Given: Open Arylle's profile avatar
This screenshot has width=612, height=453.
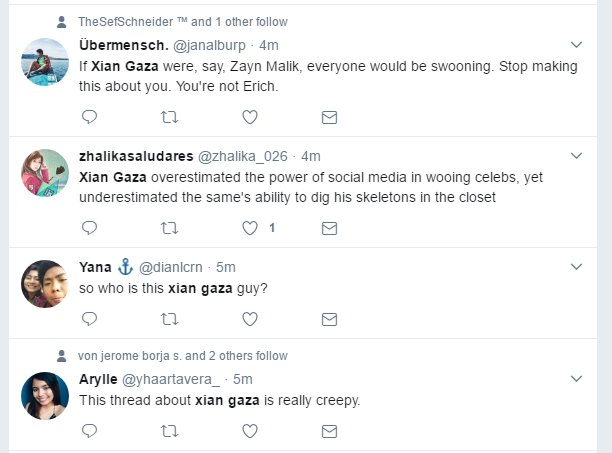Looking at the screenshot, I should (44, 396).
